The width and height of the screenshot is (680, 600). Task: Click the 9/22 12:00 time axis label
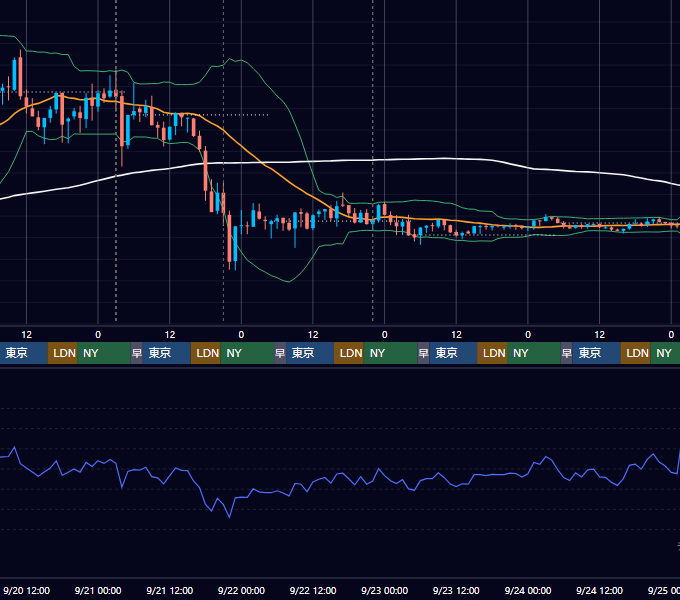313,590
